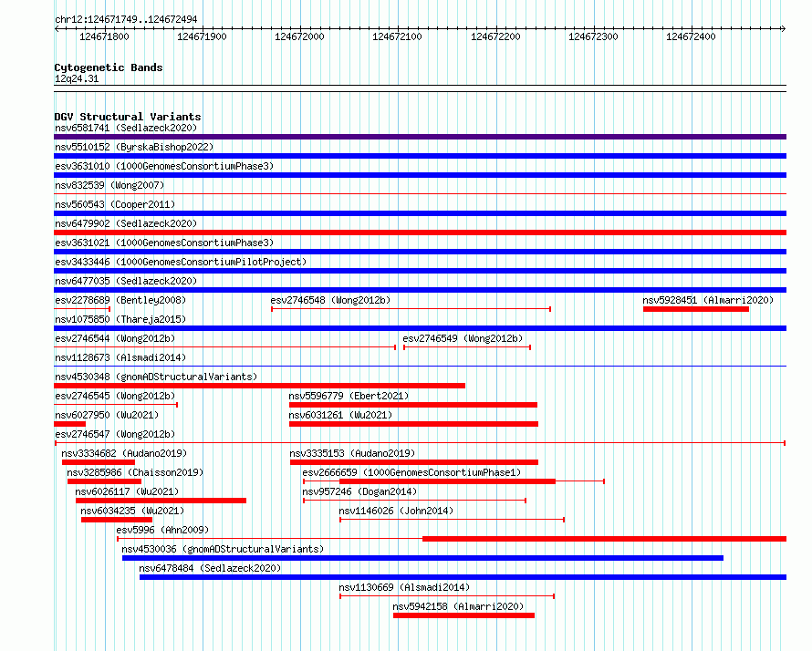Click red bar of nsv5942158 variant

tap(463, 615)
